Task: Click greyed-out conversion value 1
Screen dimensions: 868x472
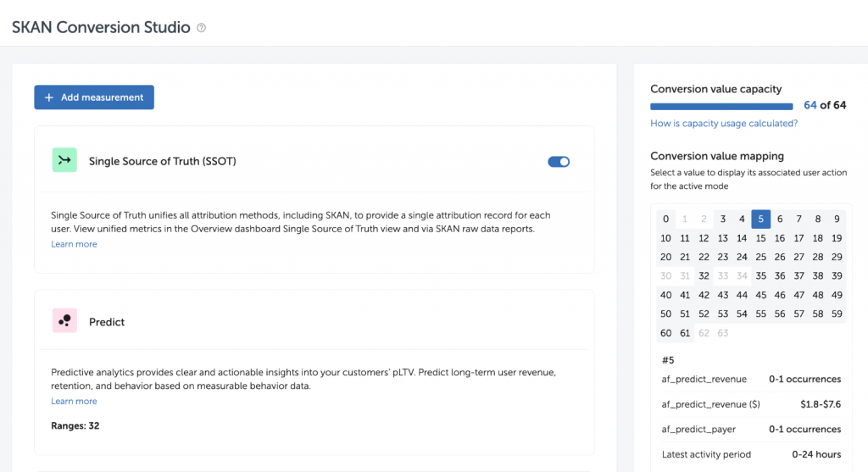Action: tap(685, 219)
